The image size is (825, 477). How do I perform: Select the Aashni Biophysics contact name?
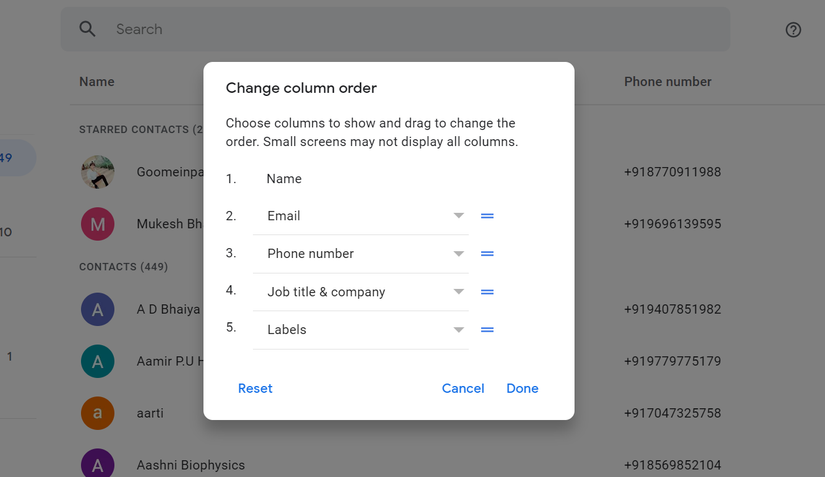coord(190,465)
